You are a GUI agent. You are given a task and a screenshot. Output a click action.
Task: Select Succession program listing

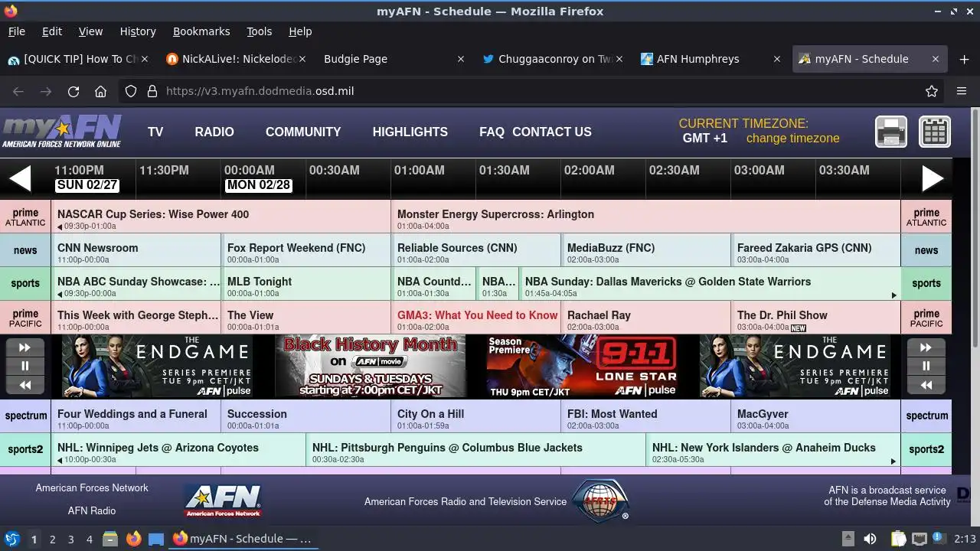[x=305, y=416]
